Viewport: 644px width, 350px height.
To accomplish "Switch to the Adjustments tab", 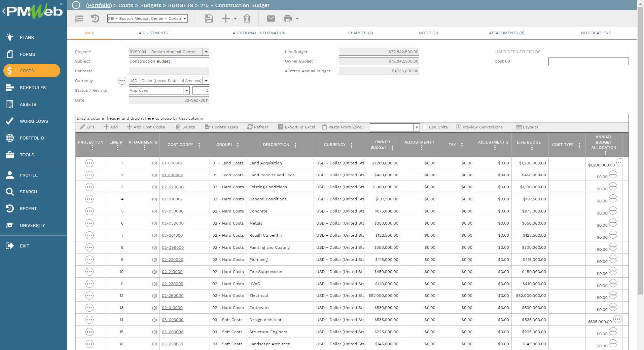I will (153, 33).
